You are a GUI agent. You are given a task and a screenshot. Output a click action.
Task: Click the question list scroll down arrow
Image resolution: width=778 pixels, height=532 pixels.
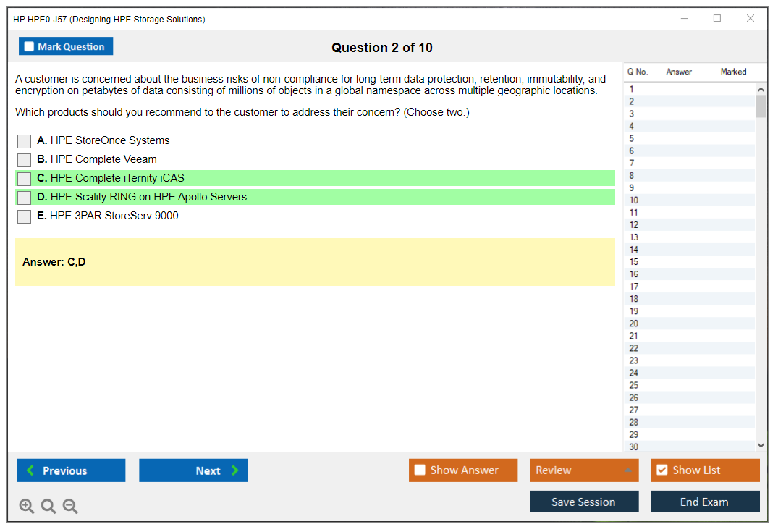[x=761, y=447]
